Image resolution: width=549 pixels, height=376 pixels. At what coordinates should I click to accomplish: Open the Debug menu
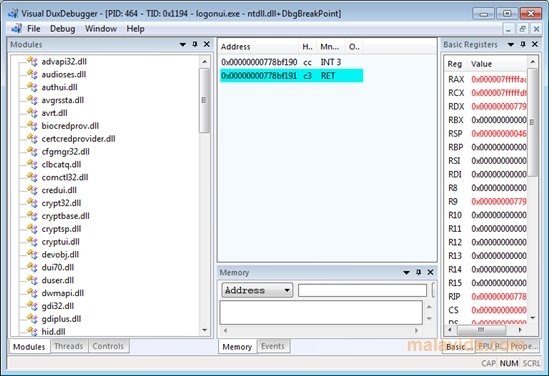coord(63,29)
